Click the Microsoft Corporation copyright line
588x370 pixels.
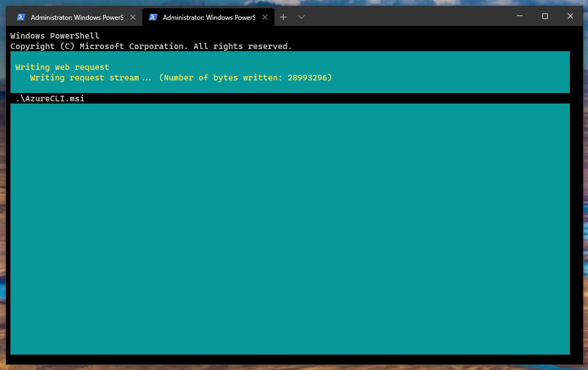point(151,46)
